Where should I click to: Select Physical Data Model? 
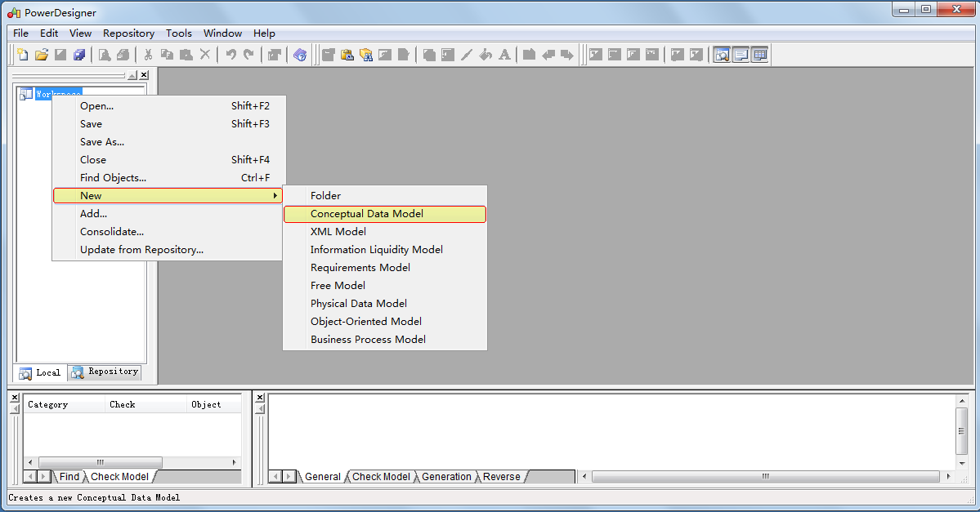[x=385, y=304]
